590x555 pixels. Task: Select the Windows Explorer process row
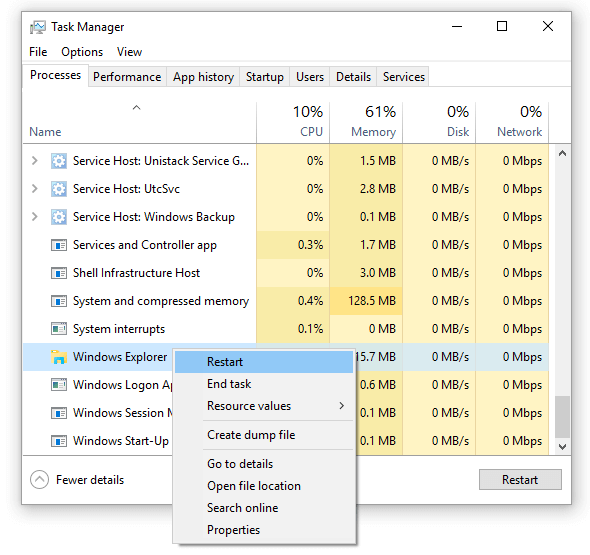286,357
